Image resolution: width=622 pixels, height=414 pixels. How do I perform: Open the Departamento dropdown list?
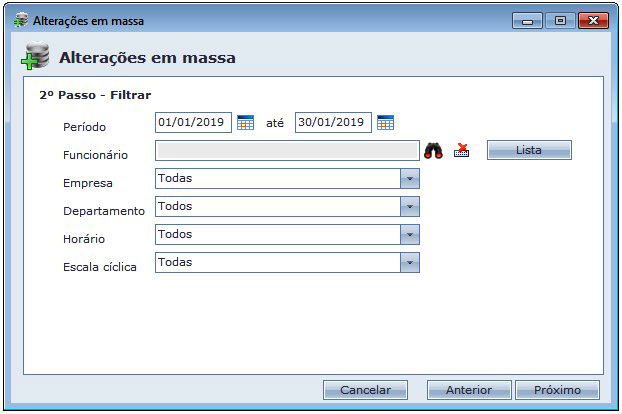tap(409, 207)
